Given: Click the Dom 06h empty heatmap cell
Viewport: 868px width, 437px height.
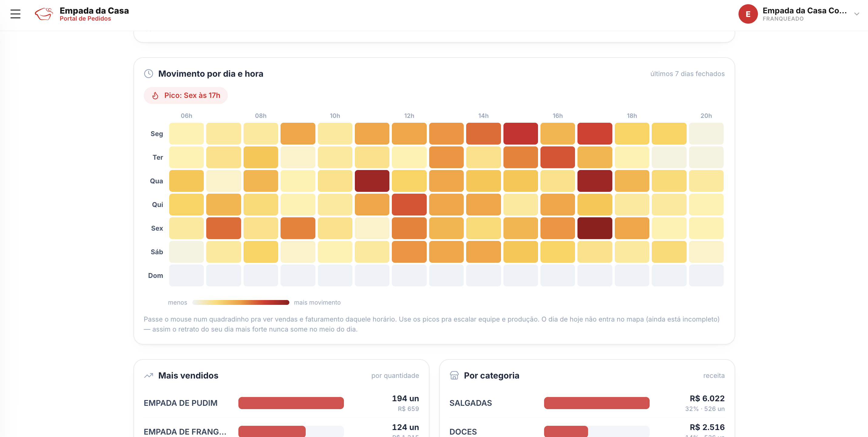Looking at the screenshot, I should pyautogui.click(x=186, y=275).
